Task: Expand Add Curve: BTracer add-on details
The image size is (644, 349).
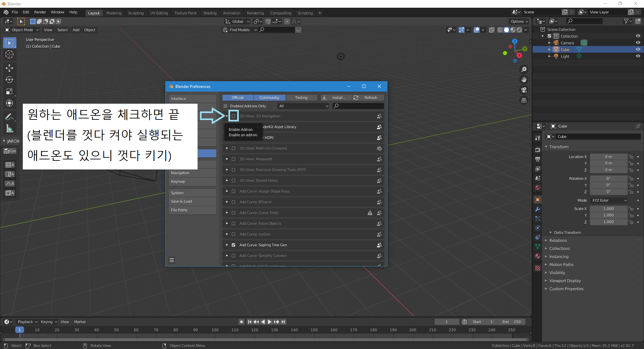Action: [x=227, y=202]
